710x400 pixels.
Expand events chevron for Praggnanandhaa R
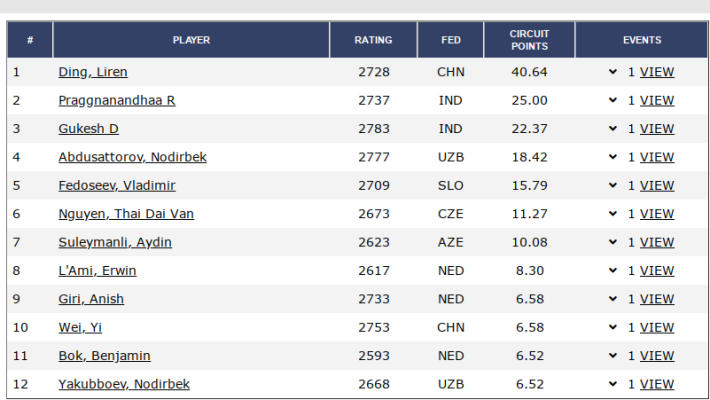point(612,100)
